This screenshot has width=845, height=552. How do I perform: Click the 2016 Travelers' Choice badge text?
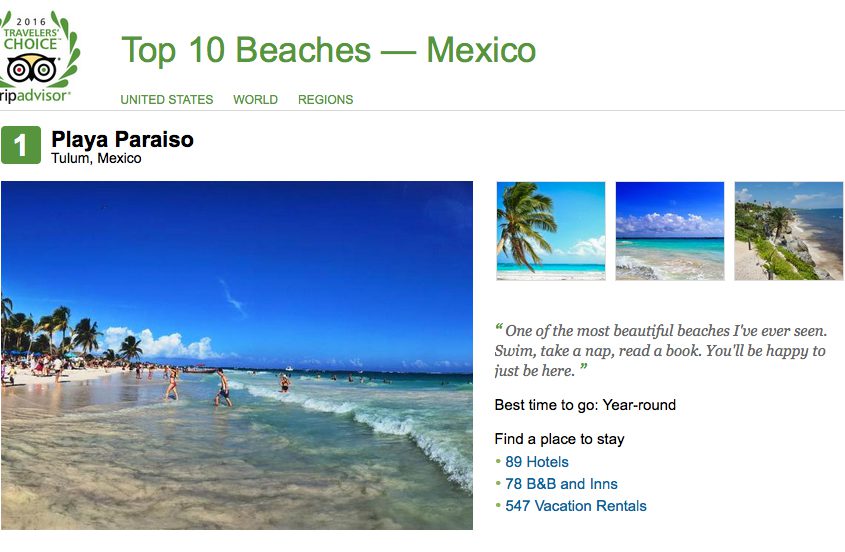tap(31, 34)
